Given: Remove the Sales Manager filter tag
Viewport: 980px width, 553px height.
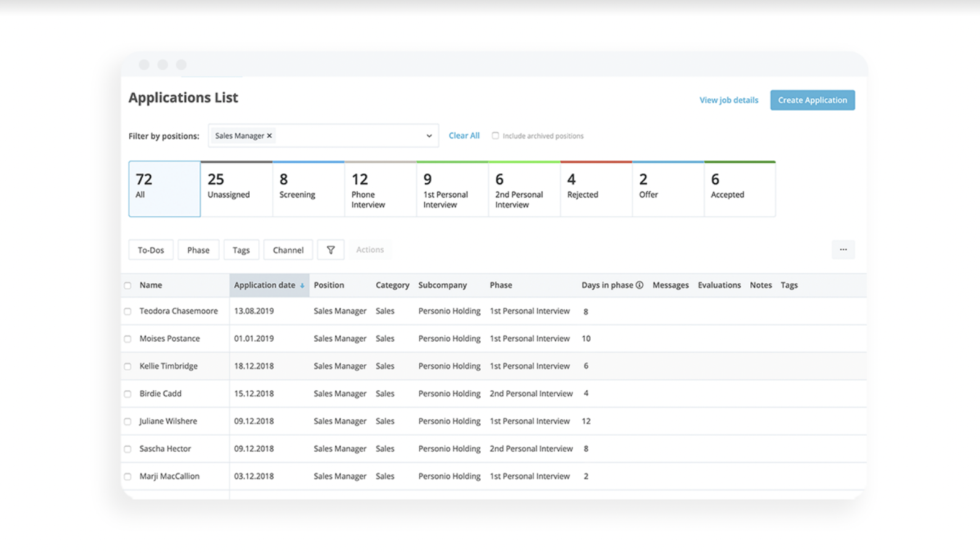Looking at the screenshot, I should 270,136.
